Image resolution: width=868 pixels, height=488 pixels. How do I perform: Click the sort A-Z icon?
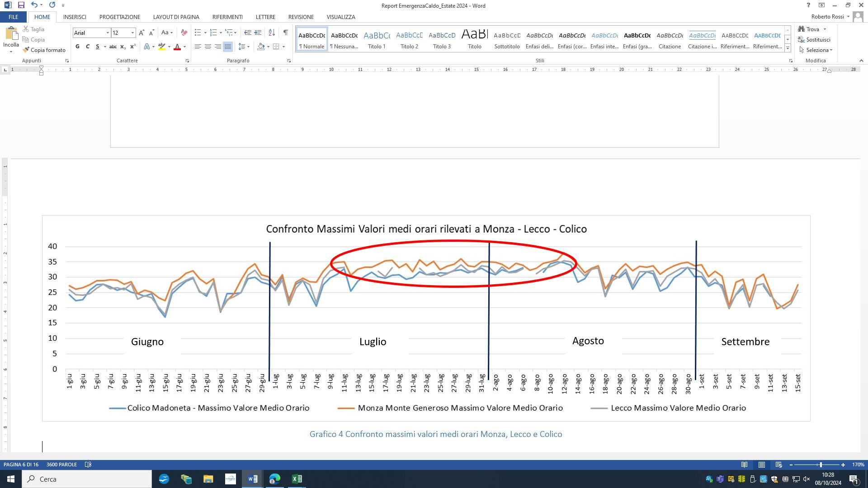pyautogui.click(x=272, y=33)
